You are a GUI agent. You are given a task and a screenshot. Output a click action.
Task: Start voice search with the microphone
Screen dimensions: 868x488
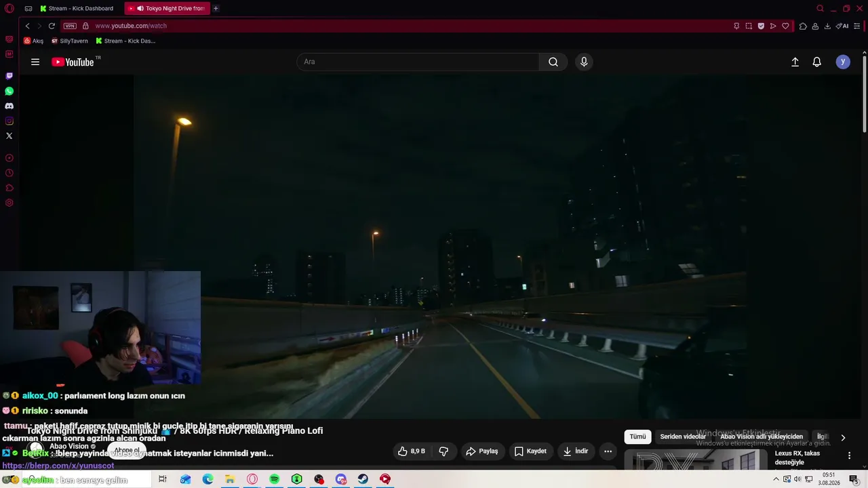click(584, 62)
